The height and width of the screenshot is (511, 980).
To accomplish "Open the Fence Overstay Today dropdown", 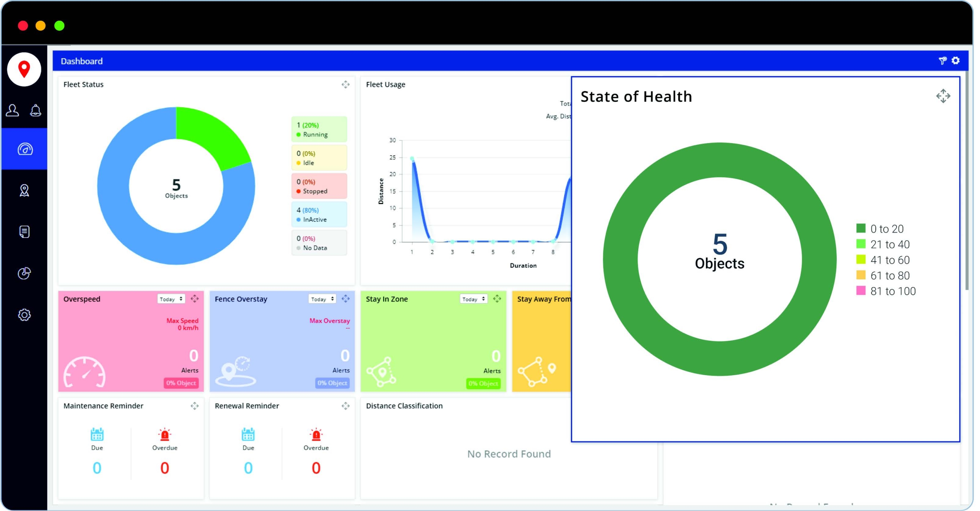I will coord(322,299).
